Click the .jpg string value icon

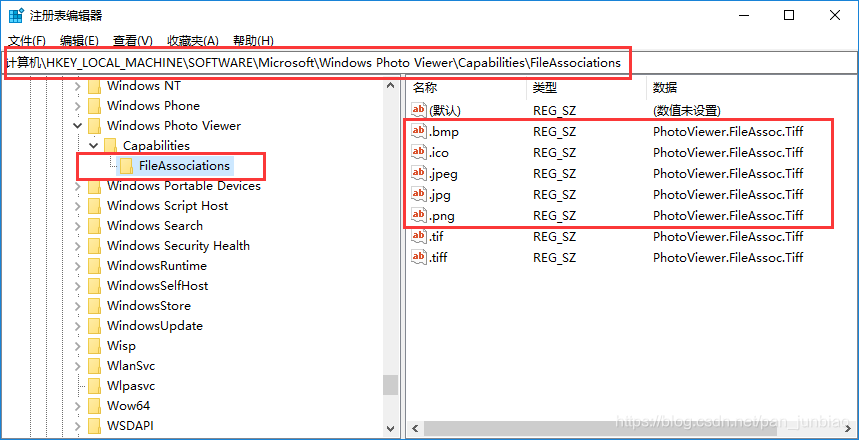pos(419,194)
